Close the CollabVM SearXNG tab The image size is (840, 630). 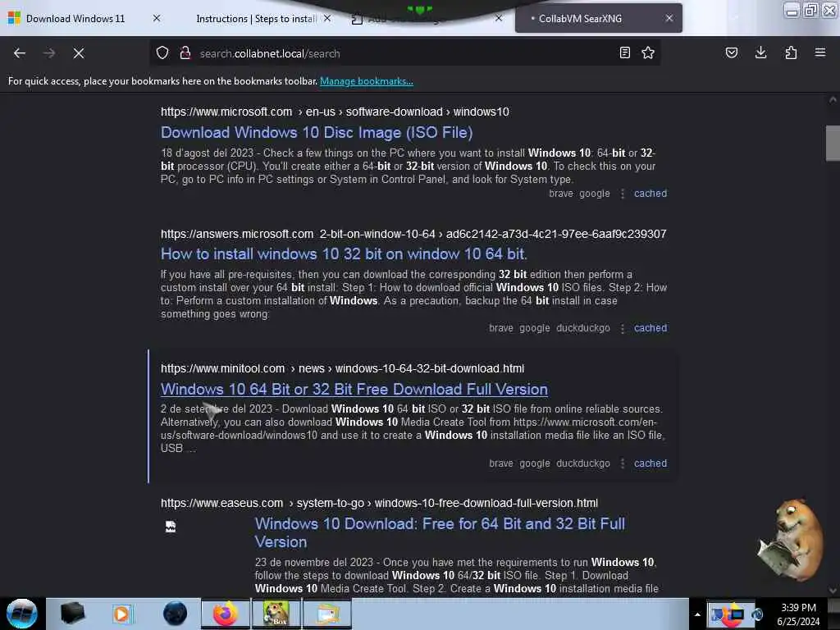(x=669, y=18)
